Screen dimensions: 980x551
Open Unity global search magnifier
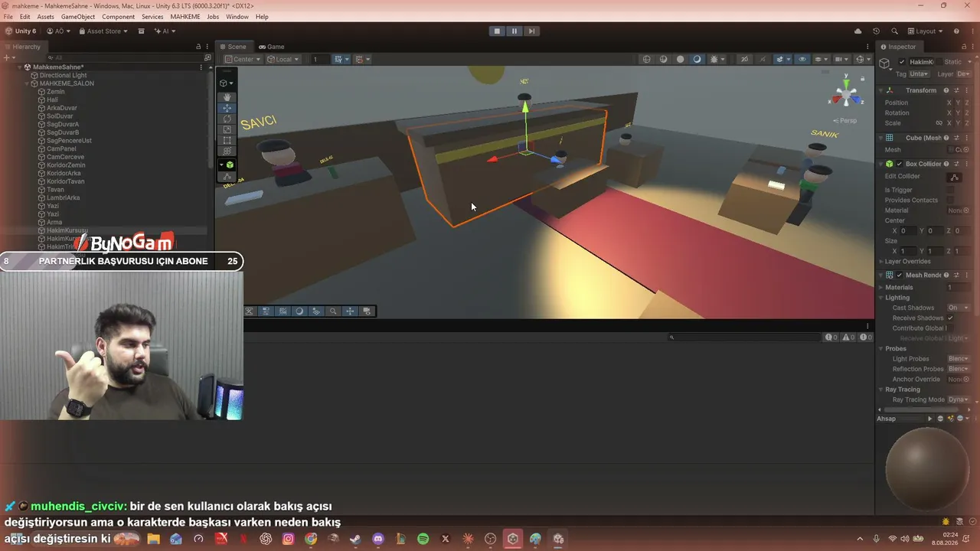click(894, 31)
